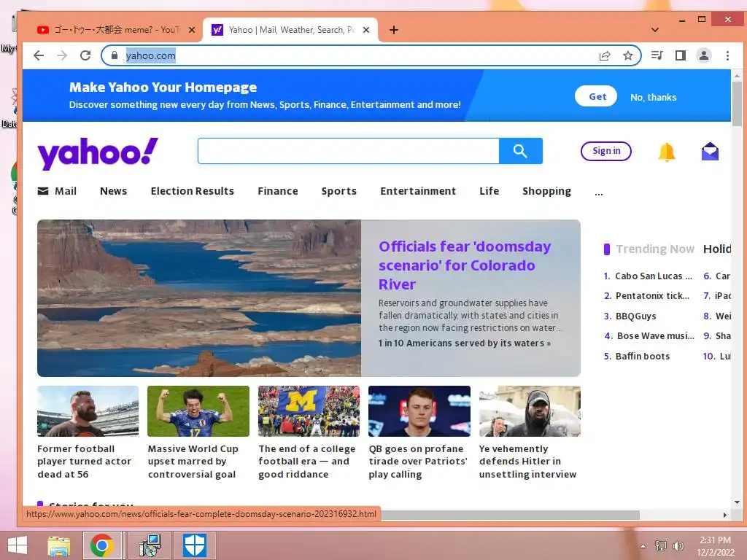This screenshot has height=560, width=747.
Task: Open 'Officials fear doomsday scenario' headline
Action: coord(465,265)
